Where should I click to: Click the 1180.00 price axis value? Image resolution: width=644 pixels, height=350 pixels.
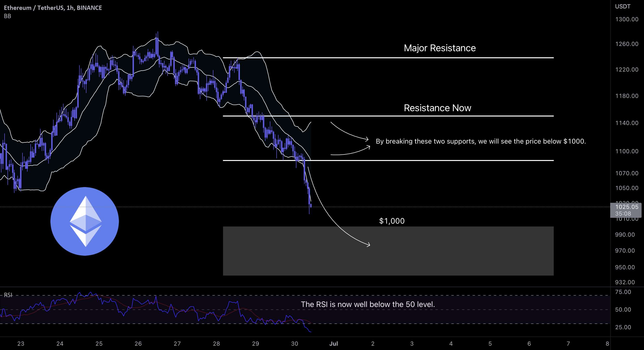click(627, 96)
